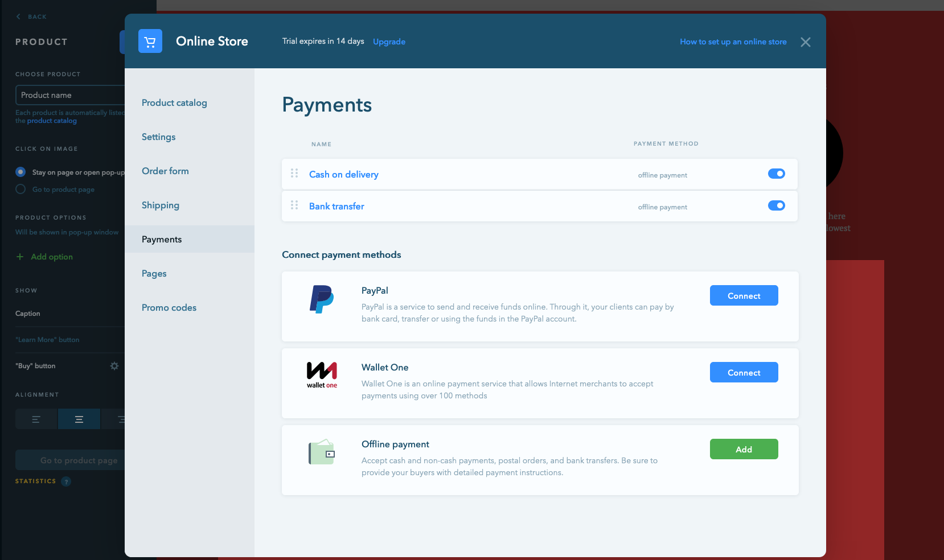
Task: Click the PayPal logo icon
Action: pos(322,299)
